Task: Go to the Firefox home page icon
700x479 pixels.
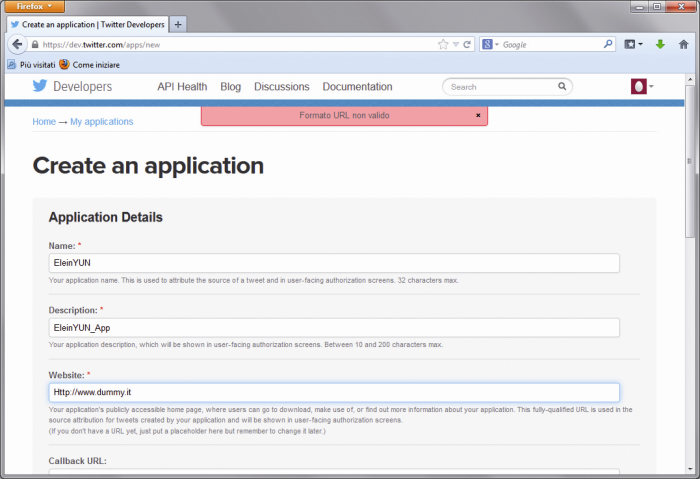Action: coord(683,44)
